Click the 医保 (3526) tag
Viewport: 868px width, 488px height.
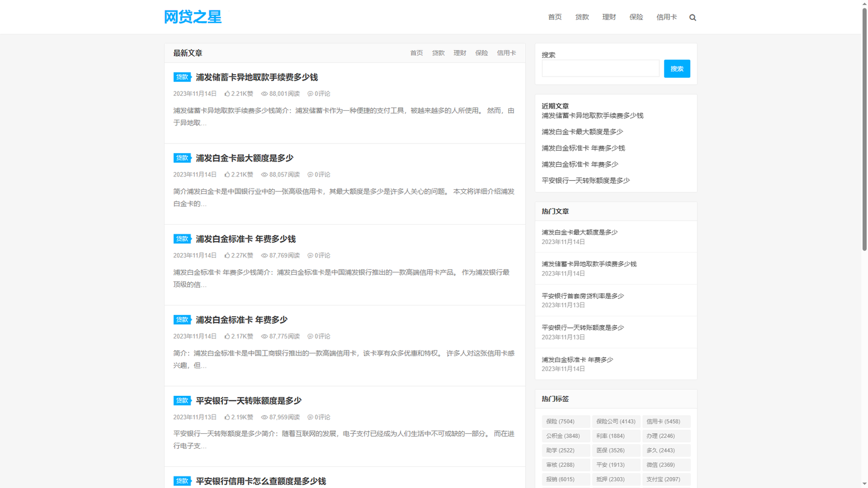coord(616,451)
